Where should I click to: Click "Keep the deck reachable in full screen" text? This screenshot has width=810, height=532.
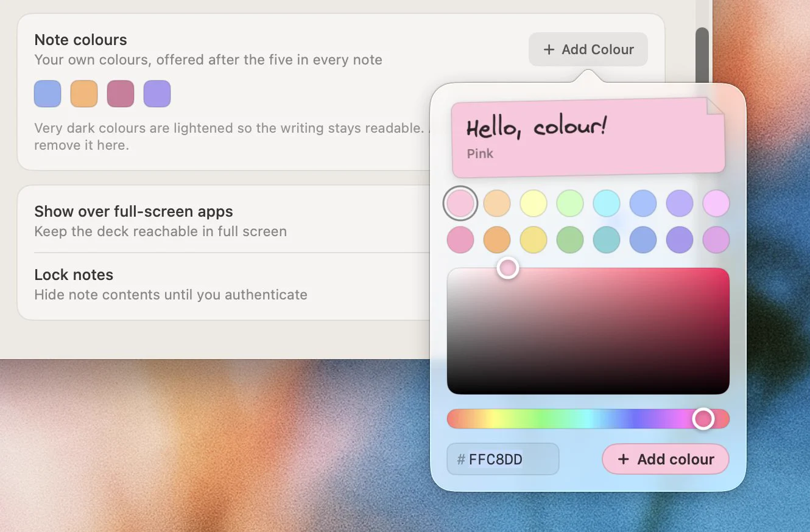click(x=161, y=231)
